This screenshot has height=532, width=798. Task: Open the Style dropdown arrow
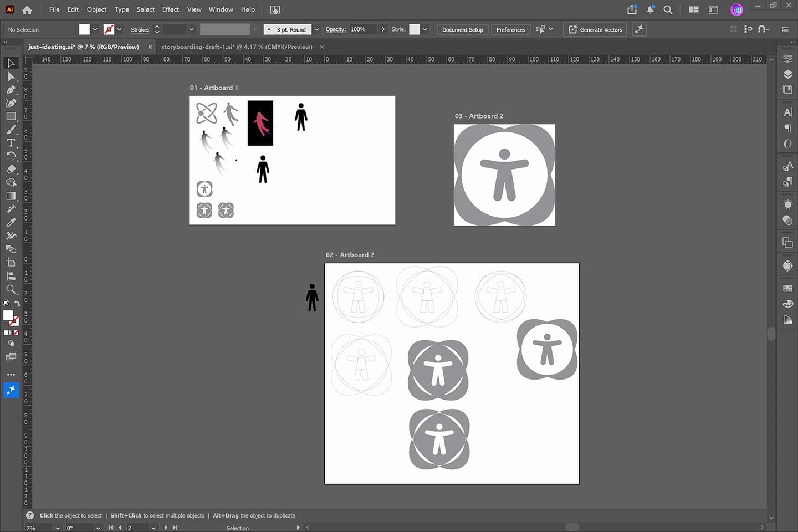pyautogui.click(x=425, y=29)
